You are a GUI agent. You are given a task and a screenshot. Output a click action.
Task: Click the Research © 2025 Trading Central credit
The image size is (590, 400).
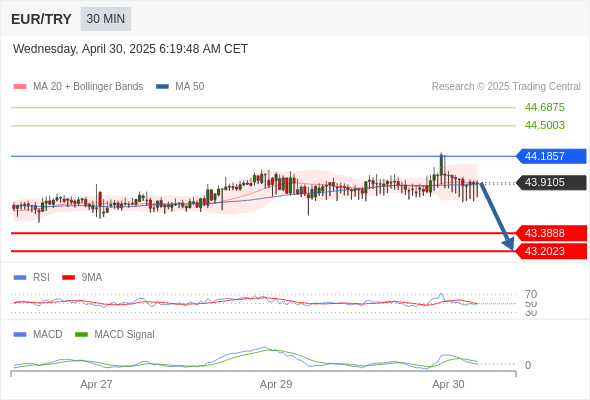click(506, 87)
